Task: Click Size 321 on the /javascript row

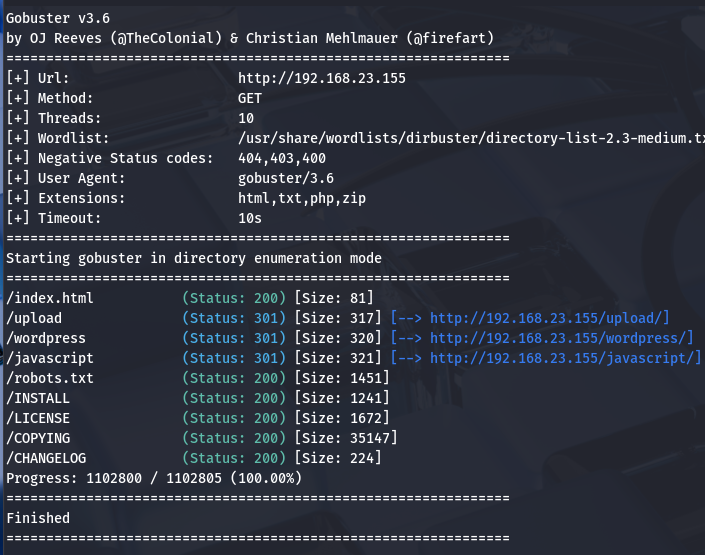Action: pyautogui.click(x=338, y=358)
